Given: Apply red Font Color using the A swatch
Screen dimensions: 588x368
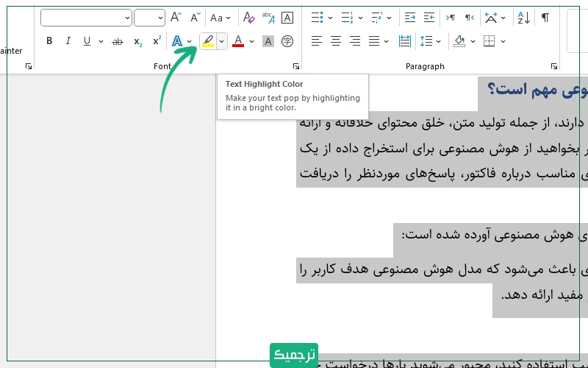Looking at the screenshot, I should [237, 41].
